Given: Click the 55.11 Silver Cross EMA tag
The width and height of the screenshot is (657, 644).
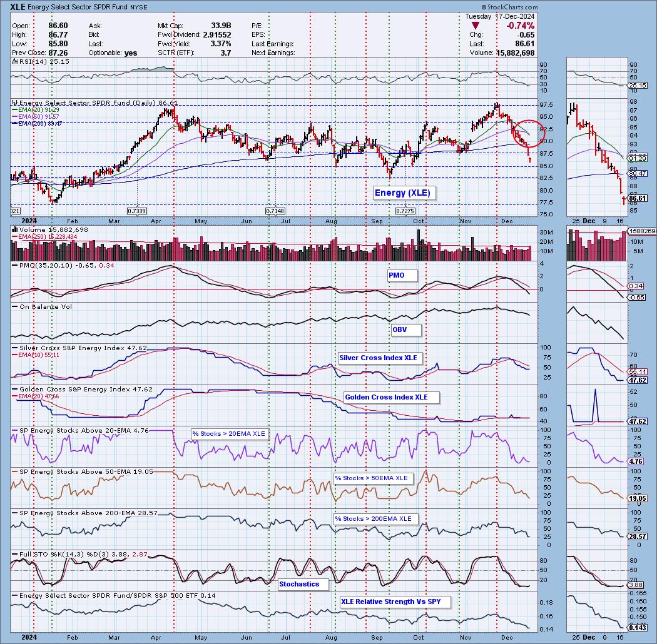Looking at the screenshot, I should point(638,372).
